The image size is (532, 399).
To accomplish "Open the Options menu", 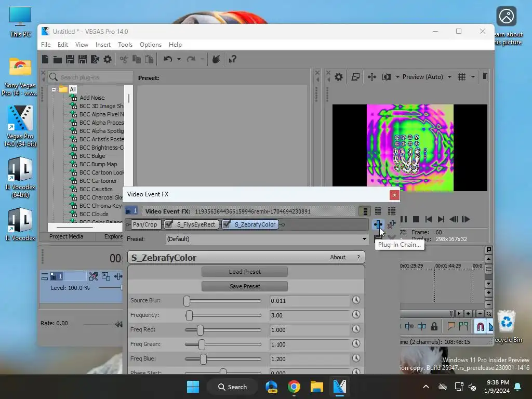I will [151, 45].
